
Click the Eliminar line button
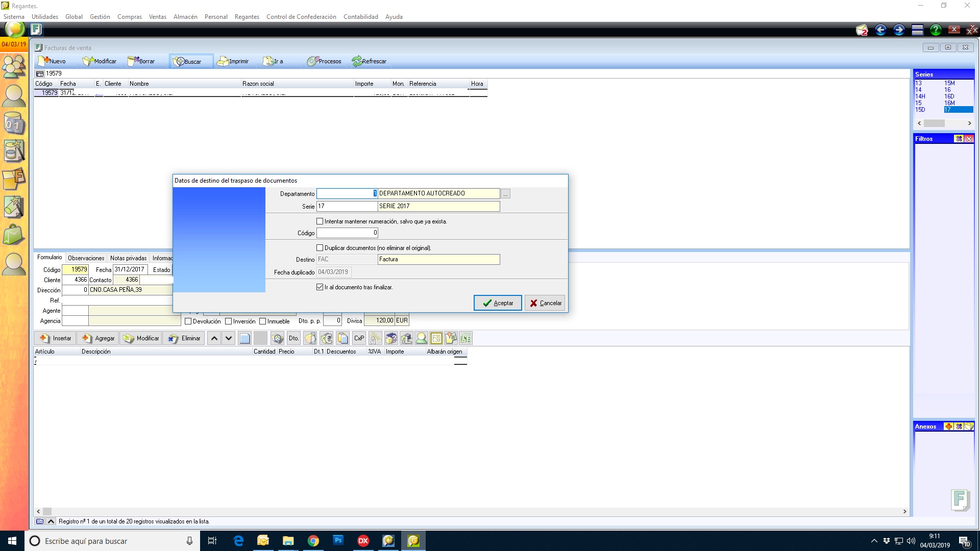pos(184,338)
